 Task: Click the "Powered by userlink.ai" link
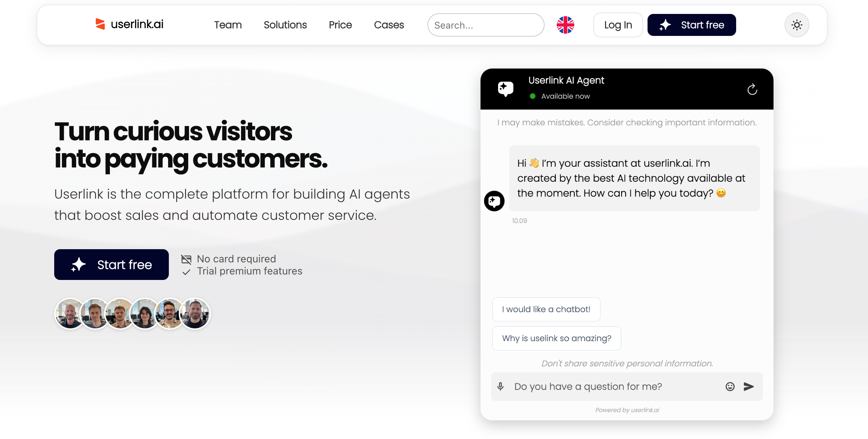tap(627, 410)
